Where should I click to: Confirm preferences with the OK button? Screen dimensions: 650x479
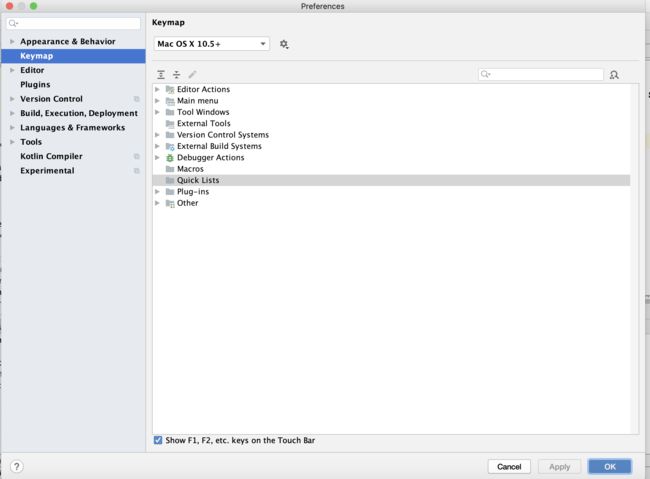[x=610, y=467]
